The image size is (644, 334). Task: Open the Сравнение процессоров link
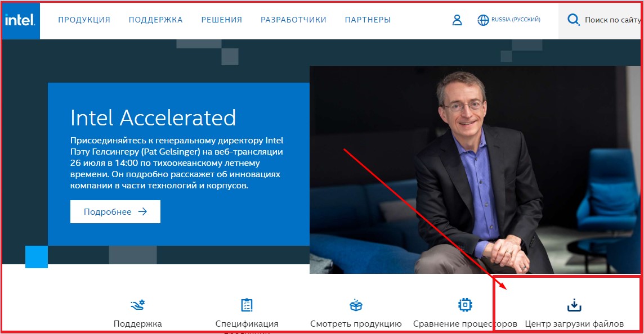pyautogui.click(x=465, y=324)
